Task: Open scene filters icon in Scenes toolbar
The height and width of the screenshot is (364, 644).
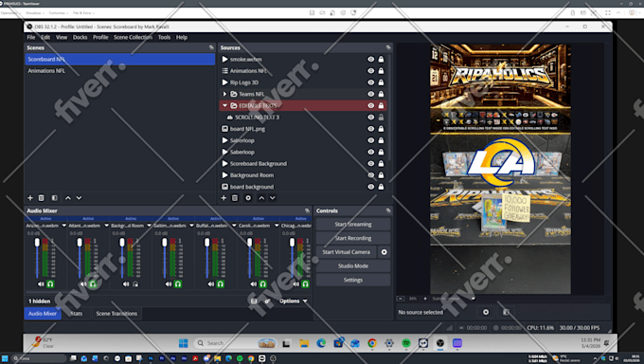Action: 54,198
